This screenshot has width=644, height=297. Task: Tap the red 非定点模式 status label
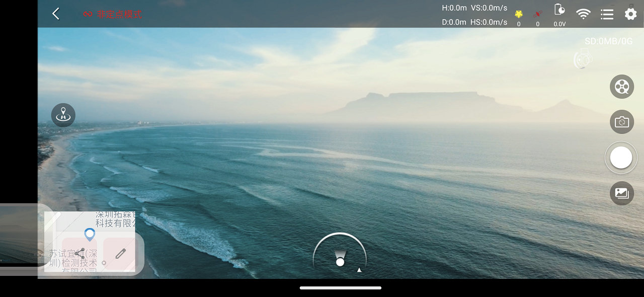click(x=120, y=14)
